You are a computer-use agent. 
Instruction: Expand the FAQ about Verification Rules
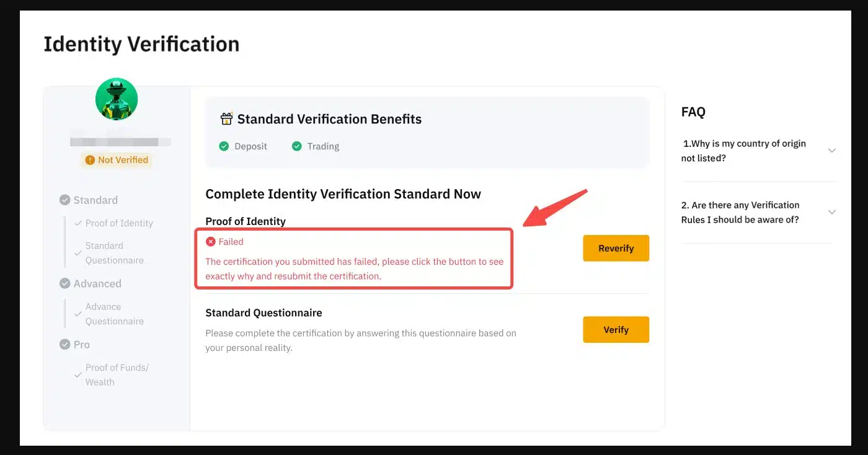tap(832, 212)
